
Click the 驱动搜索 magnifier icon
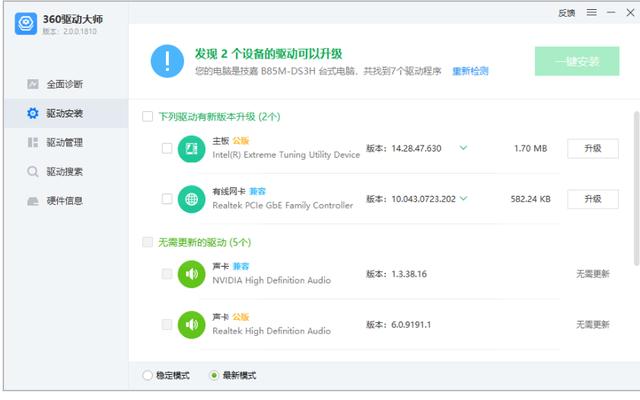pos(33,171)
